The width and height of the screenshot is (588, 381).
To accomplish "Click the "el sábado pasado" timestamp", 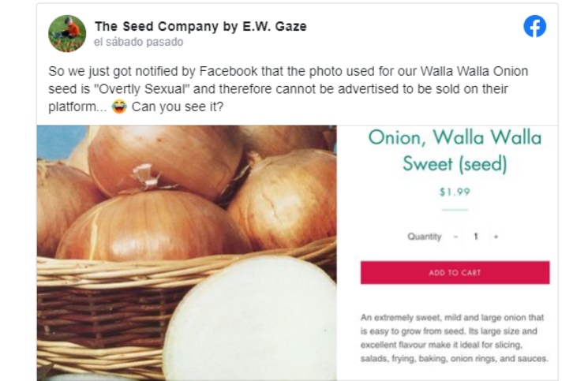I will tap(138, 42).
